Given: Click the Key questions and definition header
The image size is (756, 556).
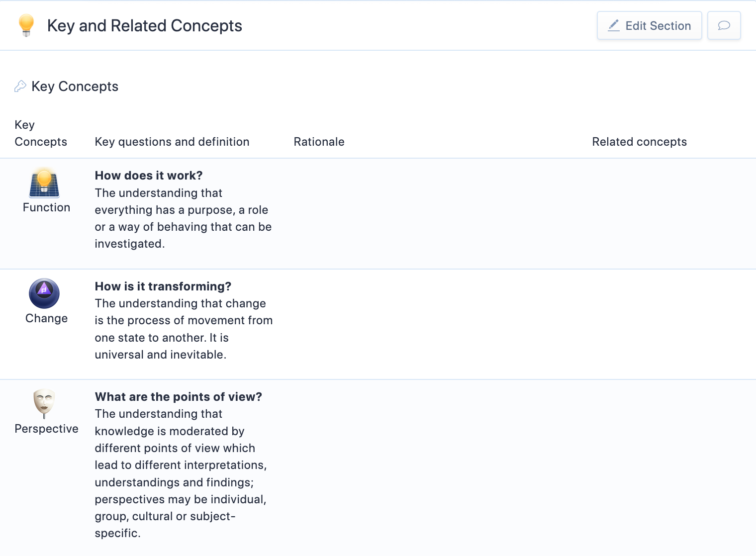Looking at the screenshot, I should pos(172,142).
